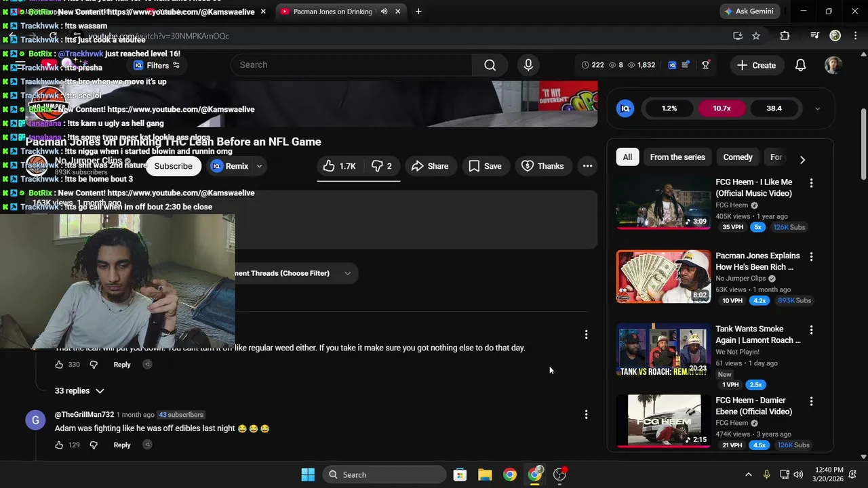Image resolution: width=868 pixels, height=488 pixels.
Task: Open Tank vs Roach video thumbnail
Action: [663, 350]
